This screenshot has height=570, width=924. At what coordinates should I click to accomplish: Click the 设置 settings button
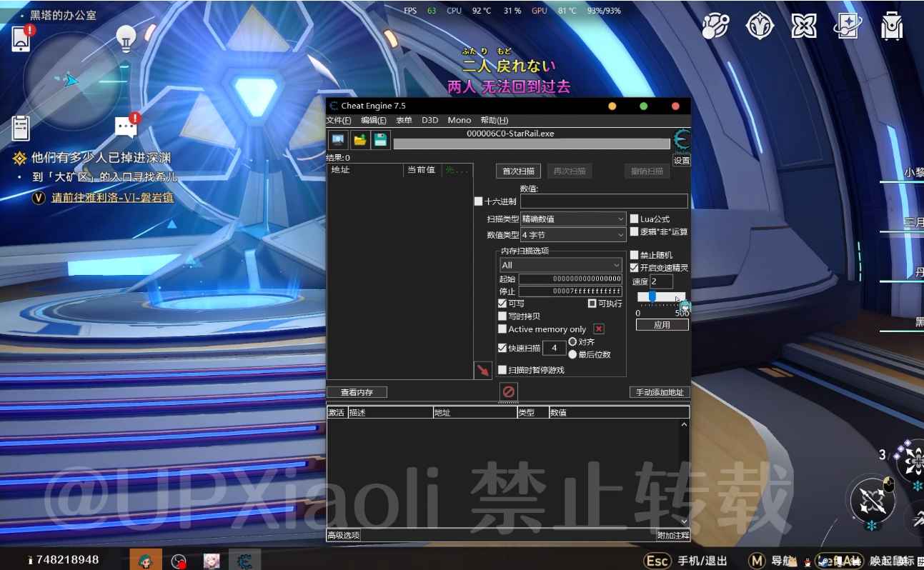(x=682, y=161)
